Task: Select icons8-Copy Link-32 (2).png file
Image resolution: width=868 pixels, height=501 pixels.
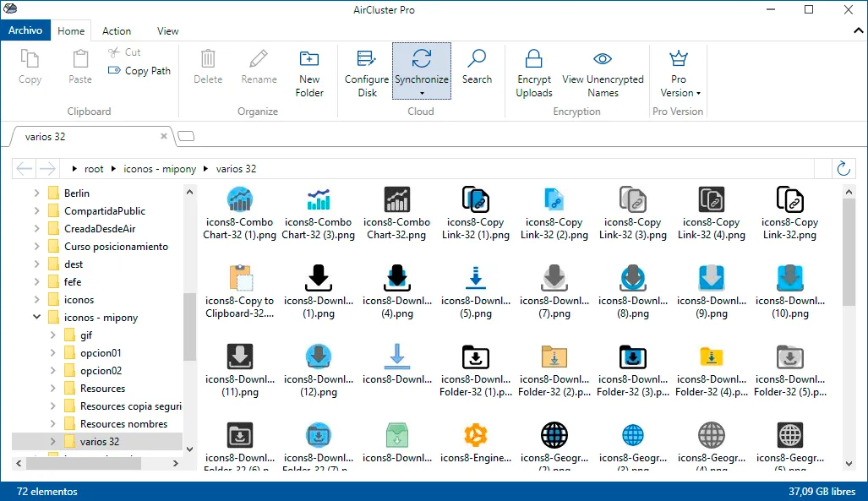Action: pyautogui.click(x=554, y=213)
